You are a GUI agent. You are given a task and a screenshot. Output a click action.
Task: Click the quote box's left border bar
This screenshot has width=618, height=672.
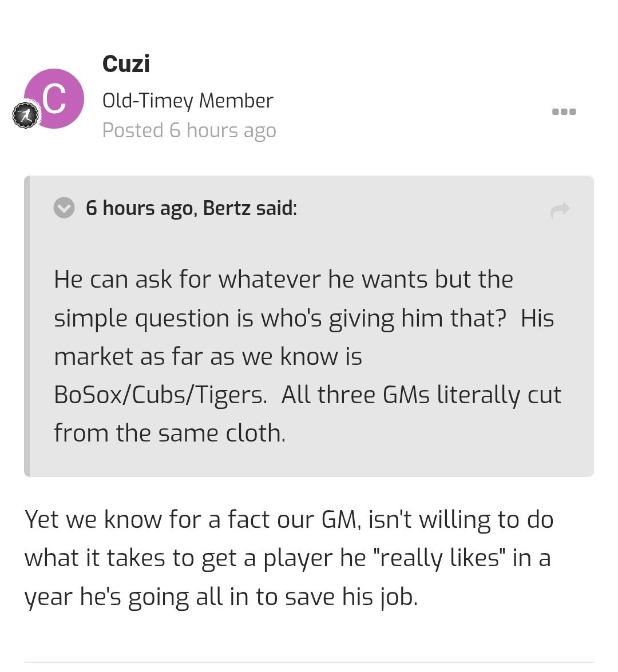(x=26, y=326)
